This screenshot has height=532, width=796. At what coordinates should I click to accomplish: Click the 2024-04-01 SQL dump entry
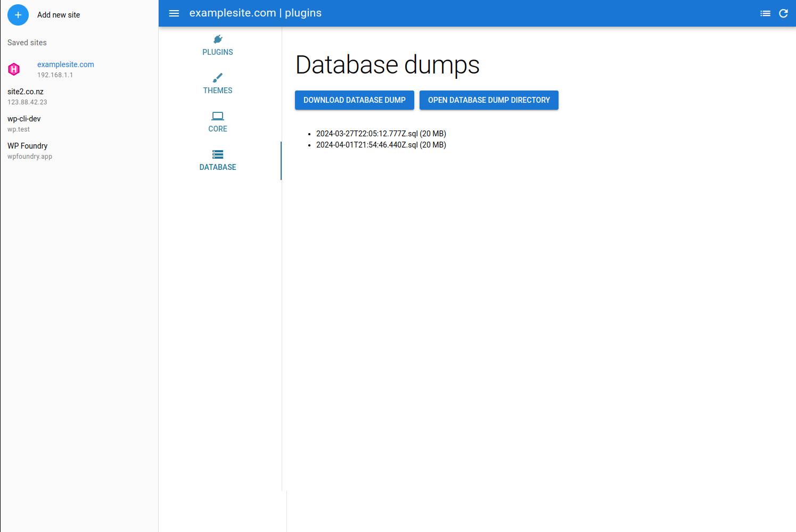click(x=381, y=145)
